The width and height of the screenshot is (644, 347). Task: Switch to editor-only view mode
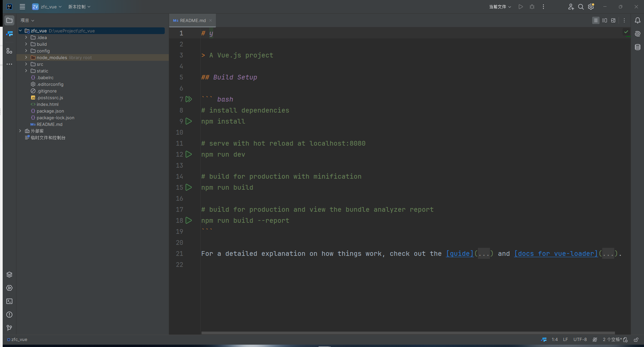pos(596,20)
